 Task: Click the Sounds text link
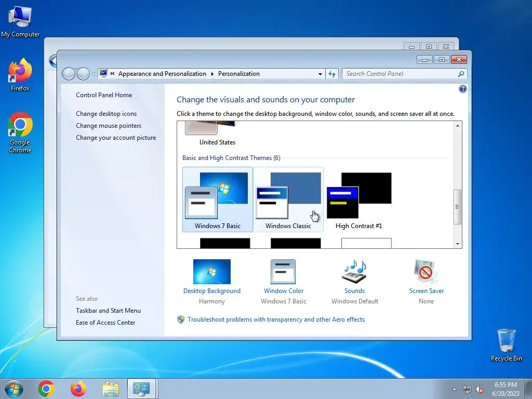(354, 291)
